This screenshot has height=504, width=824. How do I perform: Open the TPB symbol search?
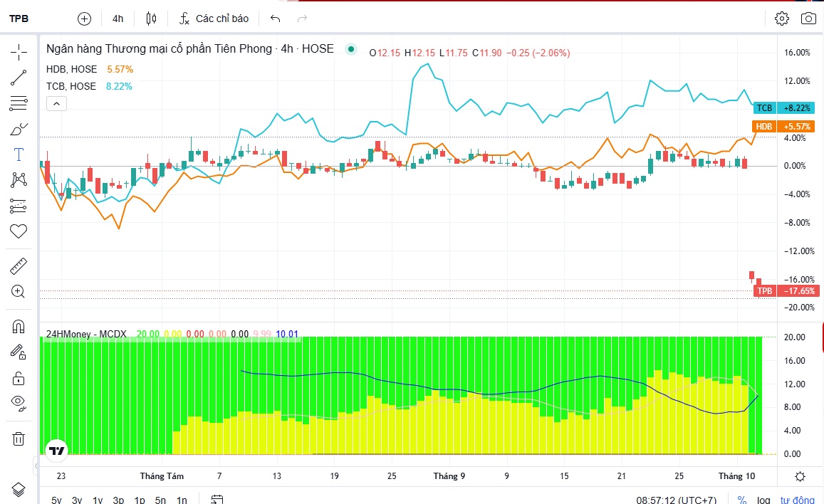19,19
